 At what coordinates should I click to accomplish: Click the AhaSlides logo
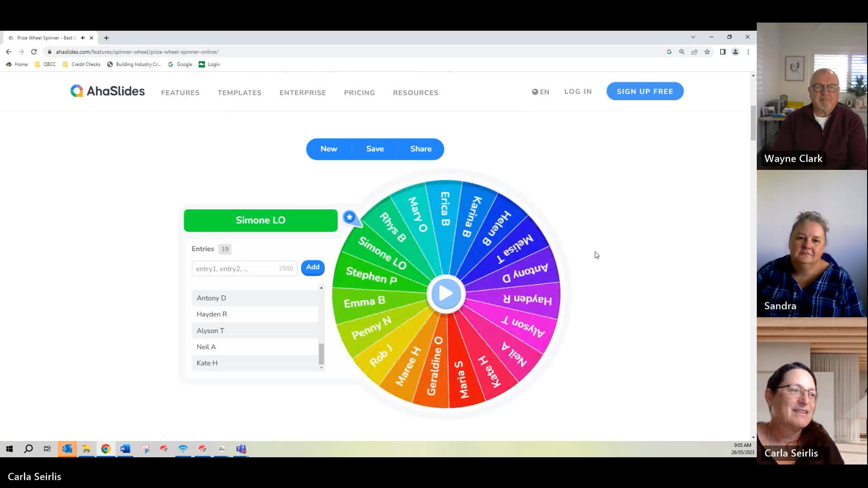[108, 91]
